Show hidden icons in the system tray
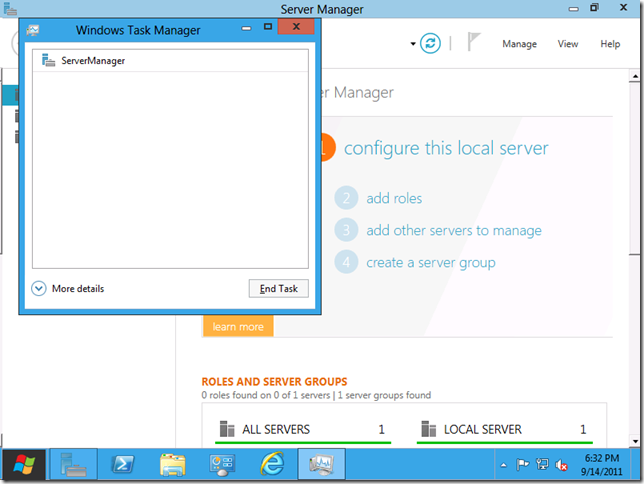 (x=504, y=465)
